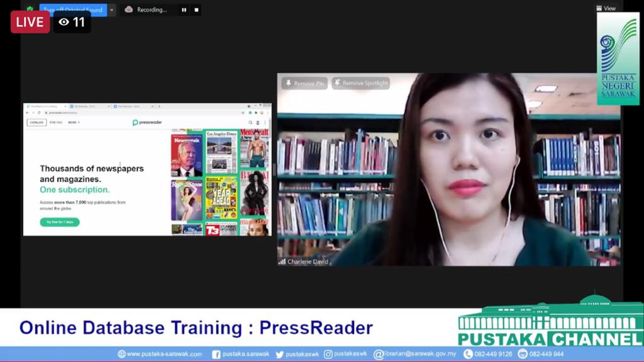Viewport: 644px width, 362px height.
Task: Open the Year Ahead magazine cover
Action: tap(222, 197)
